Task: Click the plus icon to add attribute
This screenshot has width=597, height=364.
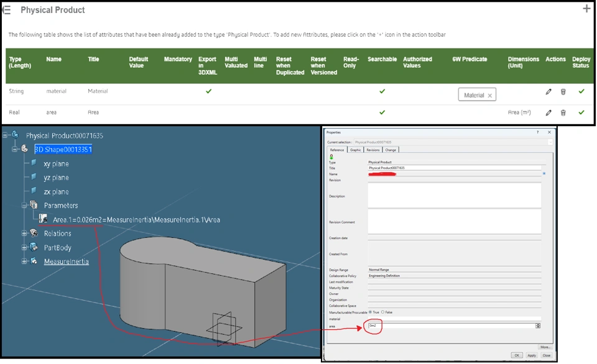Action: click(x=586, y=9)
